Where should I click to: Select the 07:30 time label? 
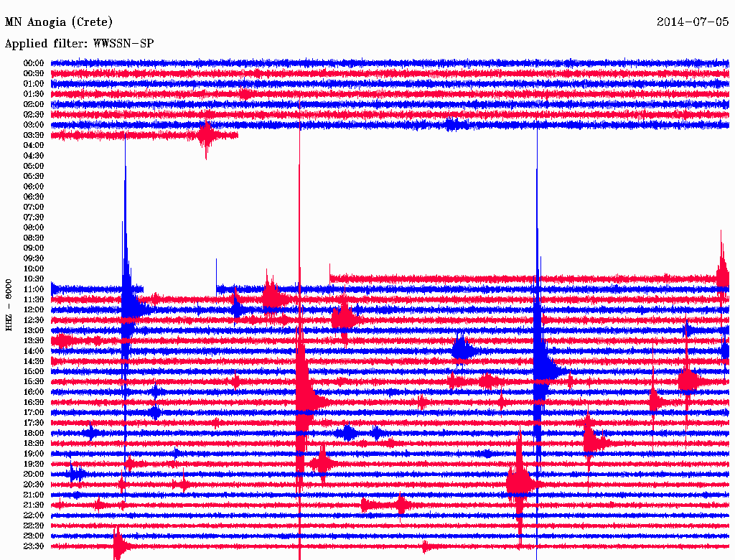pos(33,217)
